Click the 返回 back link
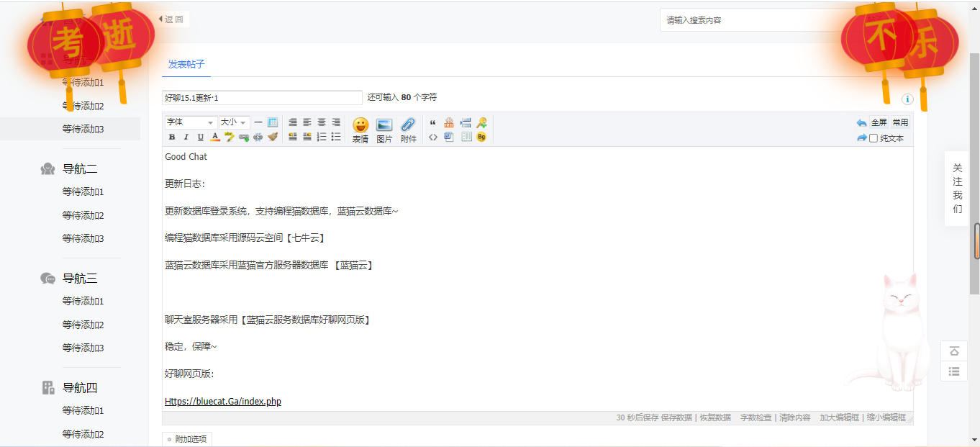 pos(171,19)
